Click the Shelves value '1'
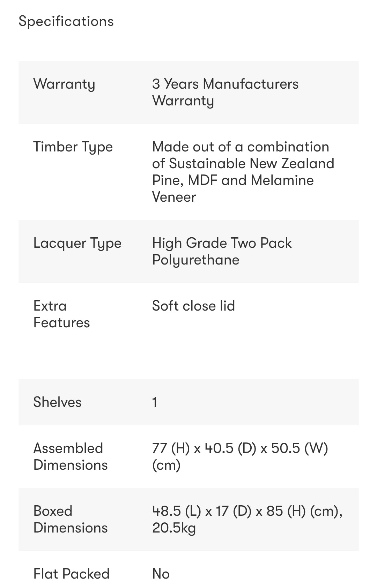Image resolution: width=377 pixels, height=588 pixels. coord(155,402)
